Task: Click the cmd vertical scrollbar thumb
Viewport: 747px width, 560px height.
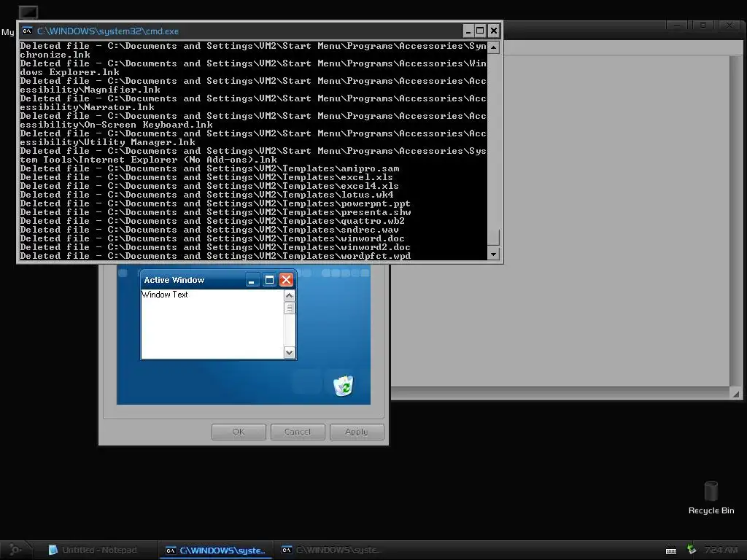Action: pos(494,237)
